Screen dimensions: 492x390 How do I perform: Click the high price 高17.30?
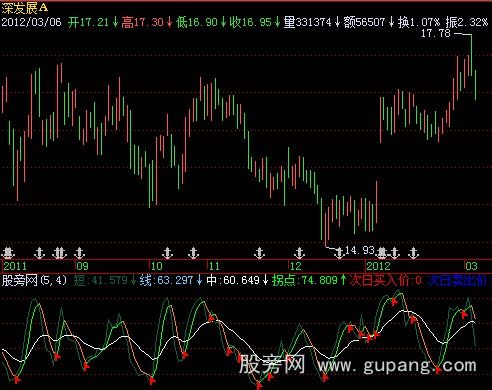click(142, 22)
